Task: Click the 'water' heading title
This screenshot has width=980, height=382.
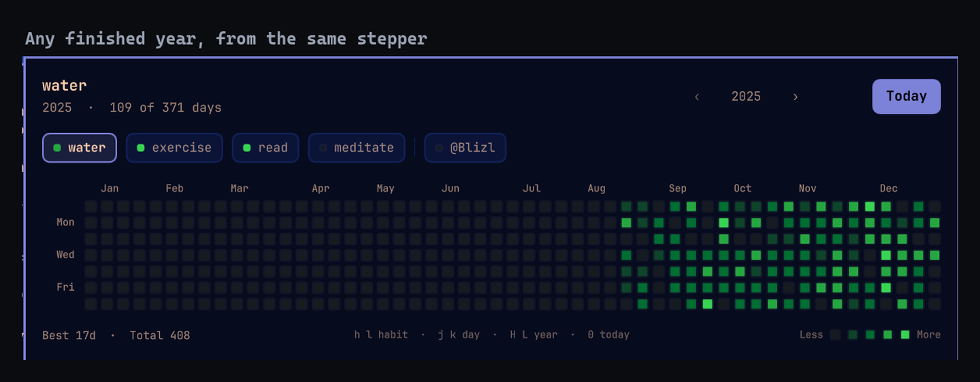Action: click(x=65, y=86)
